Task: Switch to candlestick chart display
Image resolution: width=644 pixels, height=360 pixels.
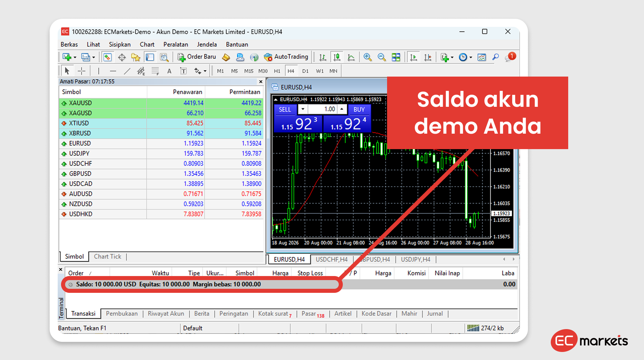Action: 337,57
